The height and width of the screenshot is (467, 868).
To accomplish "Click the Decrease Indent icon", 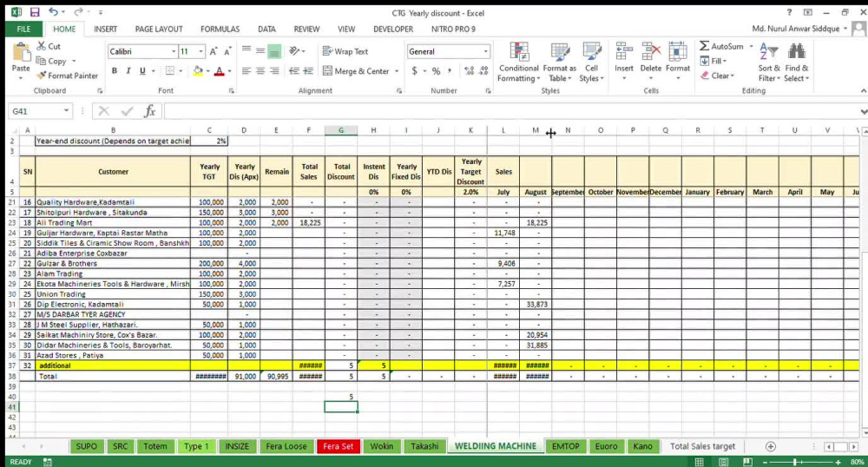I will tap(294, 71).
